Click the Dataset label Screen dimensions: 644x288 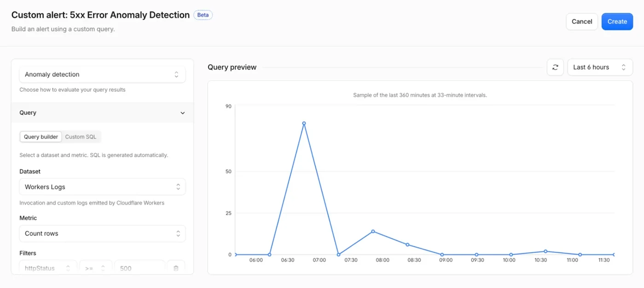[x=30, y=171]
